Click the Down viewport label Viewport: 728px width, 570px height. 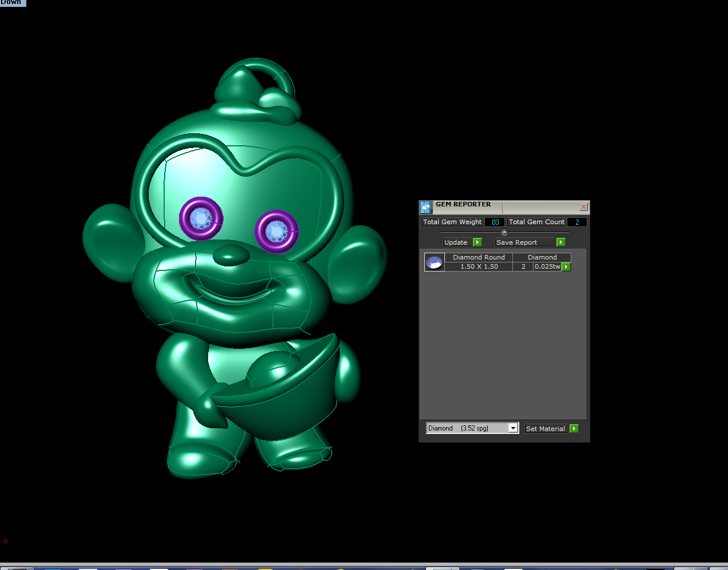pyautogui.click(x=13, y=3)
